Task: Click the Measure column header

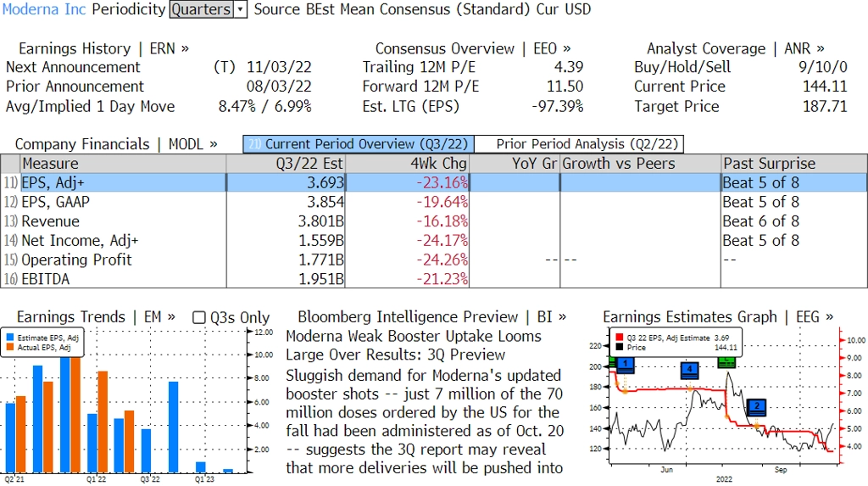Action: pos(123,164)
